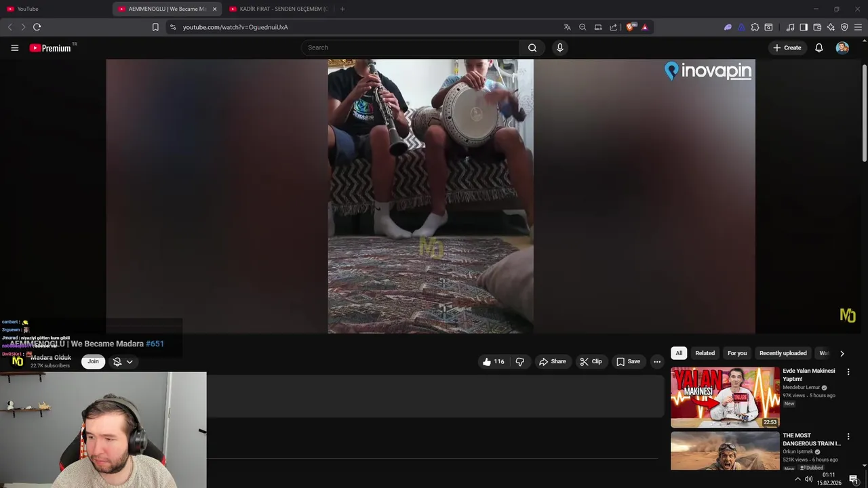The image size is (868, 488).
Task: Toggle the browser sidebar panel
Action: point(804,27)
